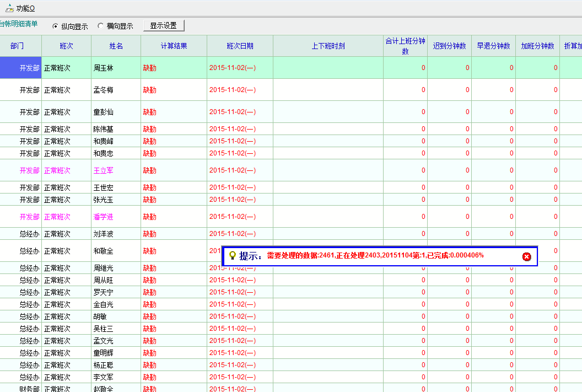
Task: Click the 台帐明细清单 label
Action: coord(19,24)
